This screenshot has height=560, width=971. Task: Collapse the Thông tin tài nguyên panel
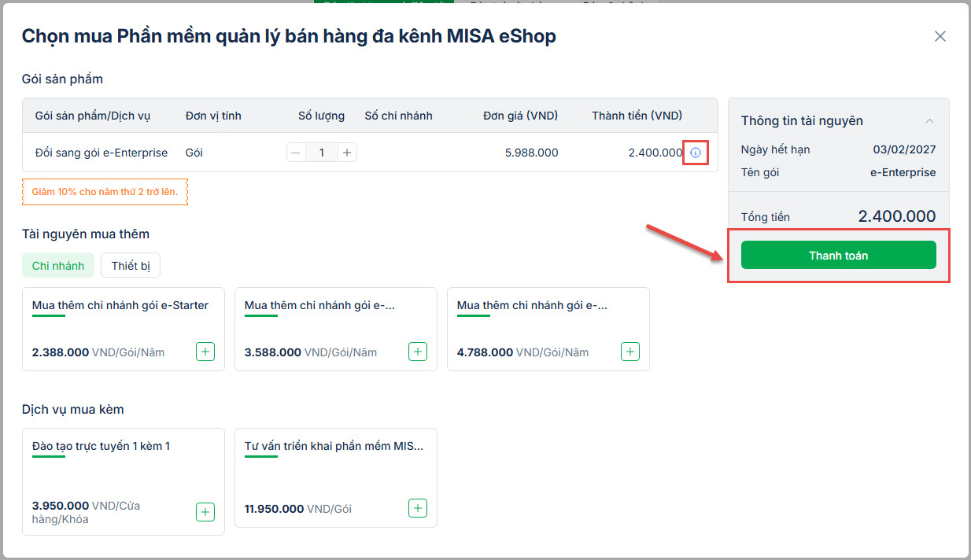pyautogui.click(x=929, y=120)
